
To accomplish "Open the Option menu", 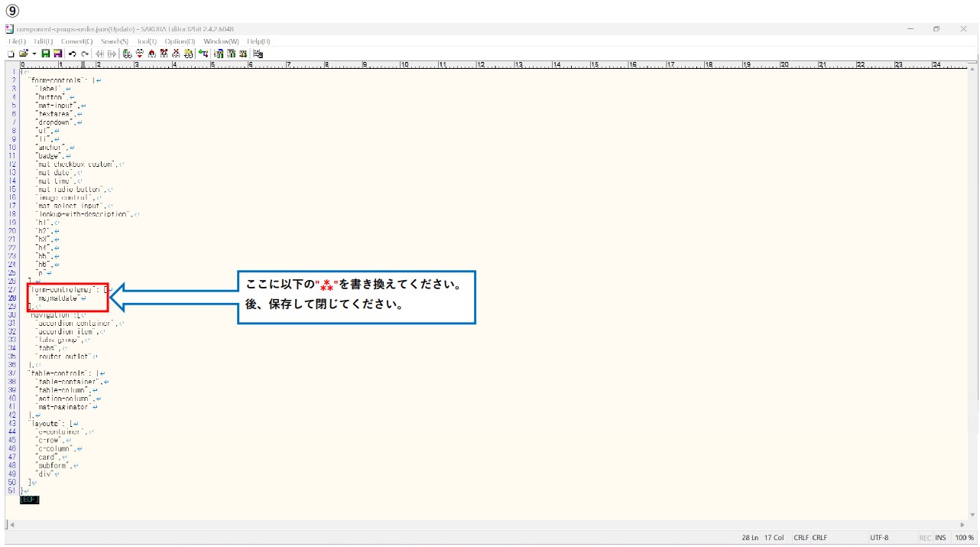I will click(180, 41).
